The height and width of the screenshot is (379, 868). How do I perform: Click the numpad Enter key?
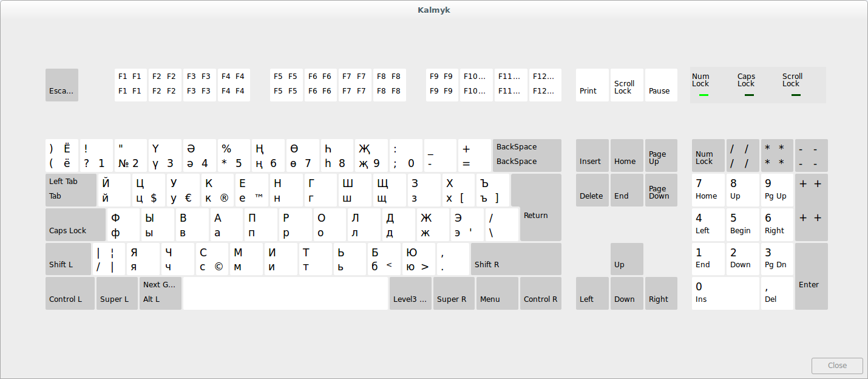point(812,276)
